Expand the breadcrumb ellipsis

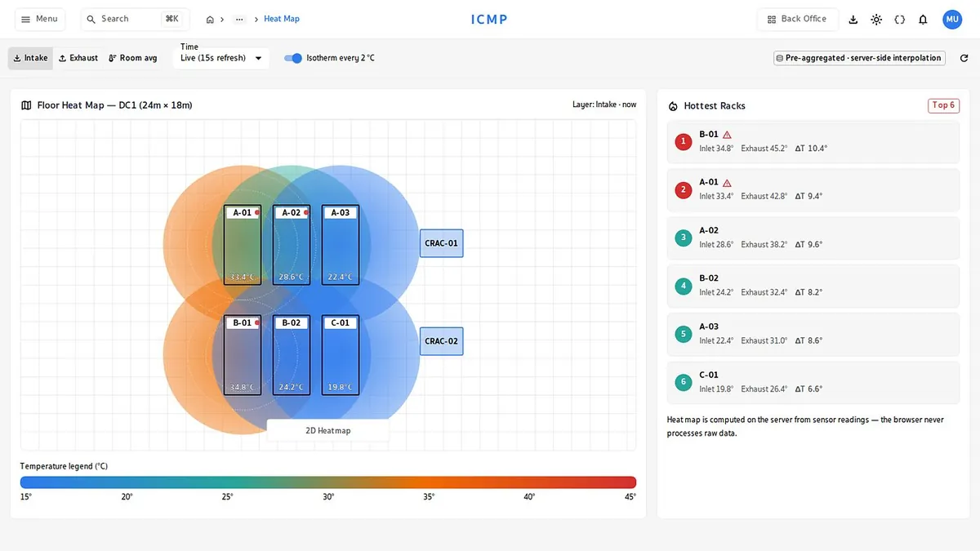click(x=239, y=19)
